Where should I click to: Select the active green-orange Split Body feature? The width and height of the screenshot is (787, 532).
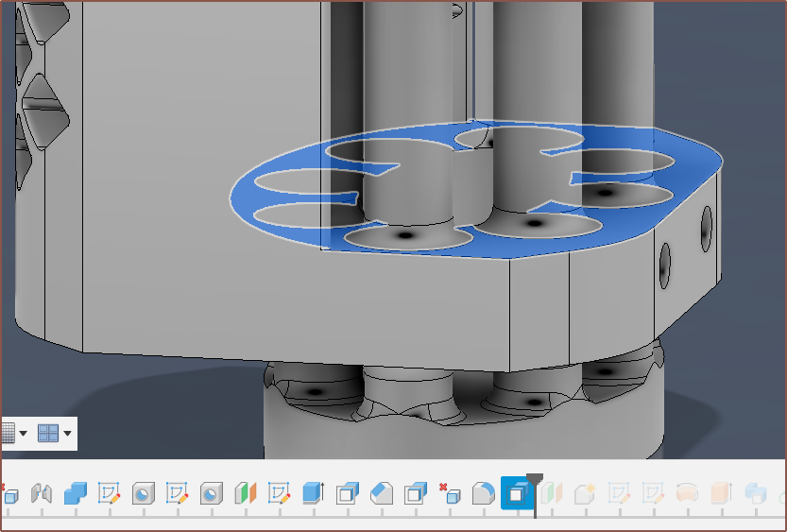(x=246, y=493)
